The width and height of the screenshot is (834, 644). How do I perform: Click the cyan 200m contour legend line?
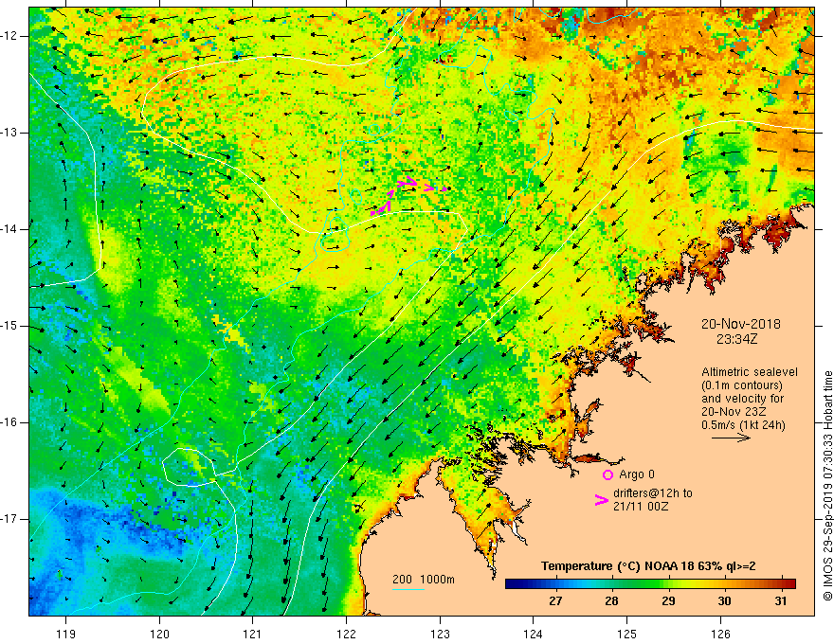(x=408, y=589)
